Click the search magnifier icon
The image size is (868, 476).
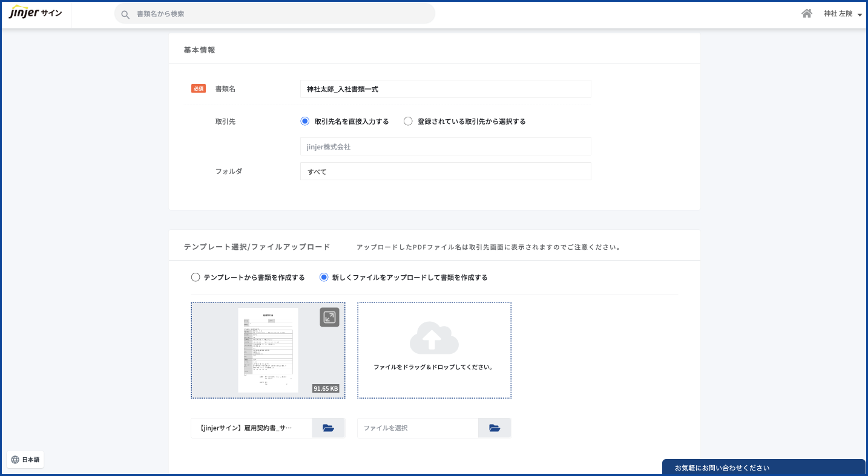click(x=125, y=14)
